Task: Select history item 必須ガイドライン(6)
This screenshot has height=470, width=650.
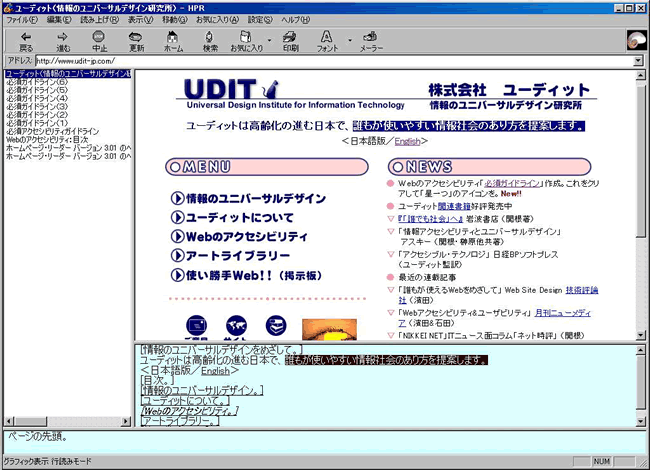Action: tap(37, 82)
